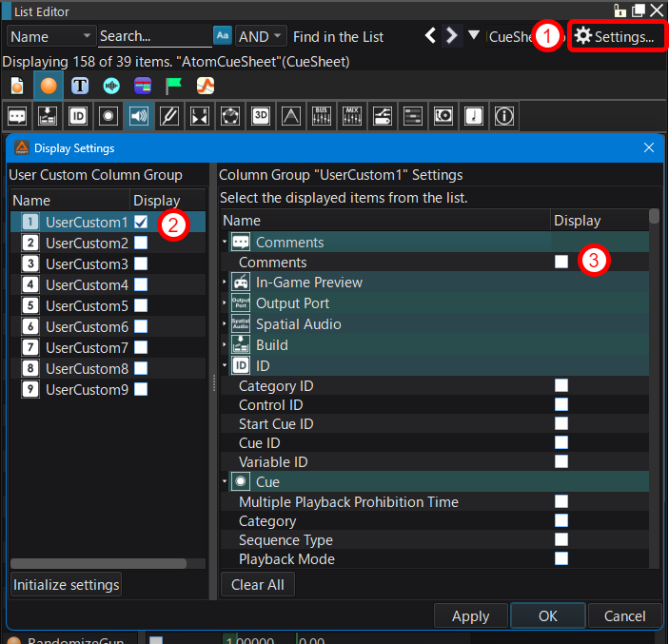
Task: Show the Cue column group toolbar icon
Action: (108, 116)
